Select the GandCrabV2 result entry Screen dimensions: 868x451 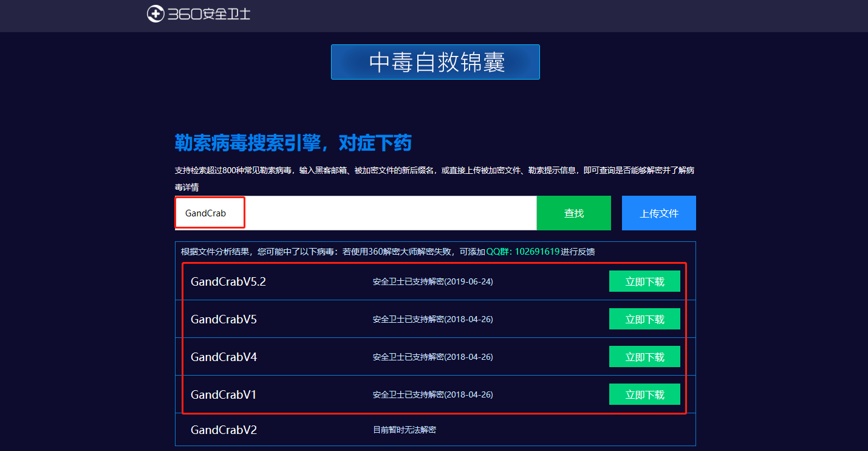[224, 430]
